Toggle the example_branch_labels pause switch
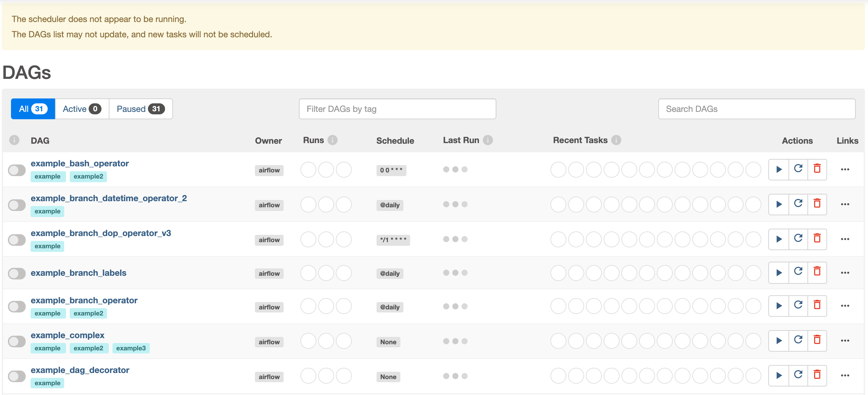Screen dimensions: 868x395 [17, 273]
